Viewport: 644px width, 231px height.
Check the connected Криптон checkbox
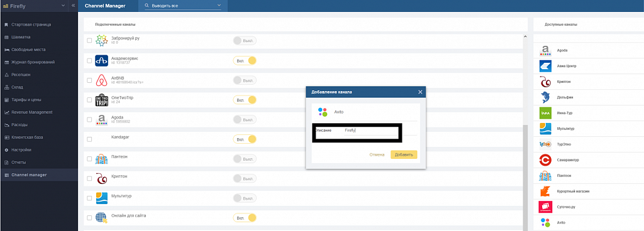[x=89, y=178]
